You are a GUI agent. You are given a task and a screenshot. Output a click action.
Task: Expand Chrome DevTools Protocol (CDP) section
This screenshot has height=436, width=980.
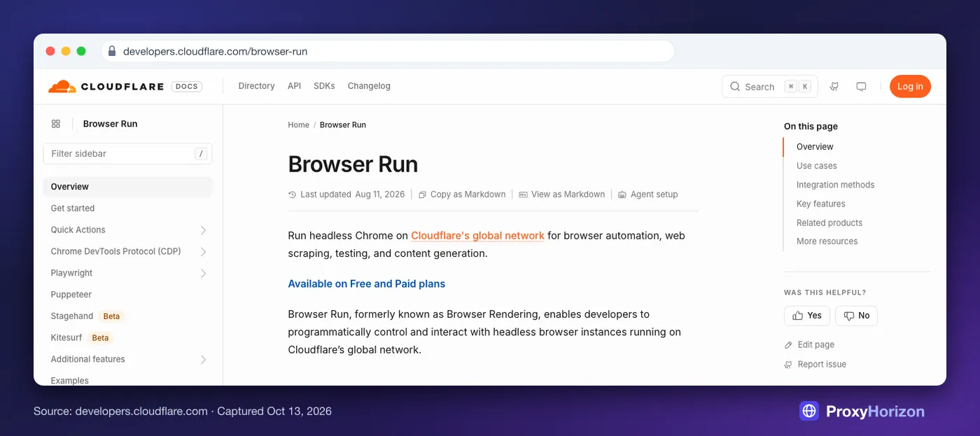tap(203, 252)
